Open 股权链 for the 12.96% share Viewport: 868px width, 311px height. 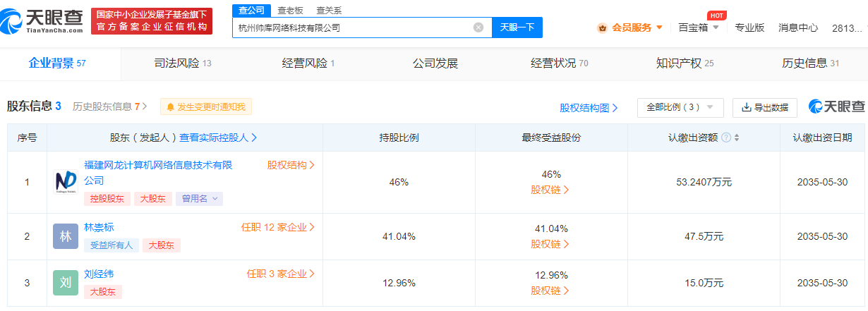tap(550, 291)
